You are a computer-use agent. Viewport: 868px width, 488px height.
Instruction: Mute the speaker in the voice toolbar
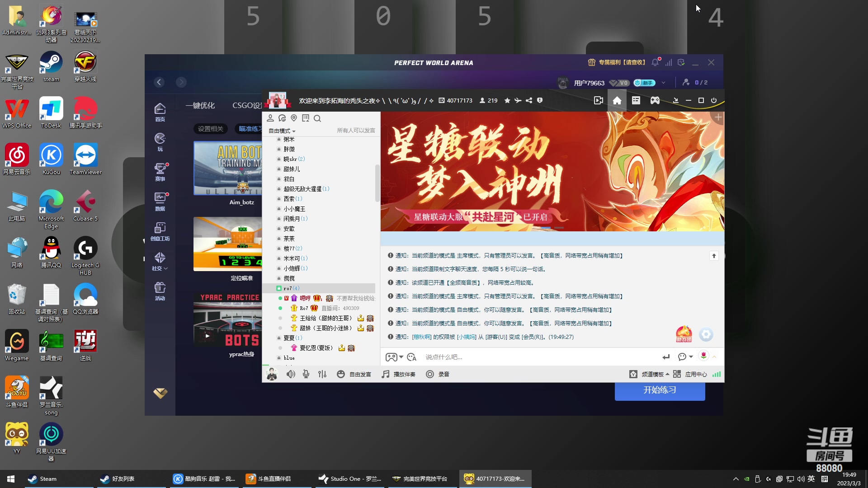coord(291,374)
